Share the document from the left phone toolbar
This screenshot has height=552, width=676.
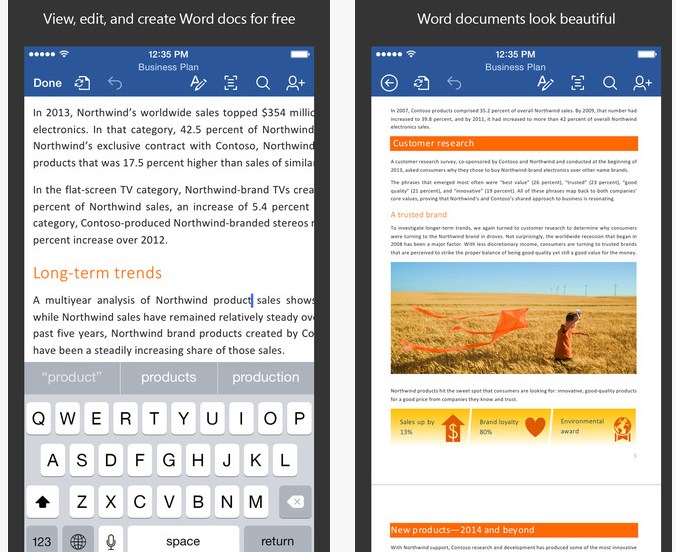295,83
